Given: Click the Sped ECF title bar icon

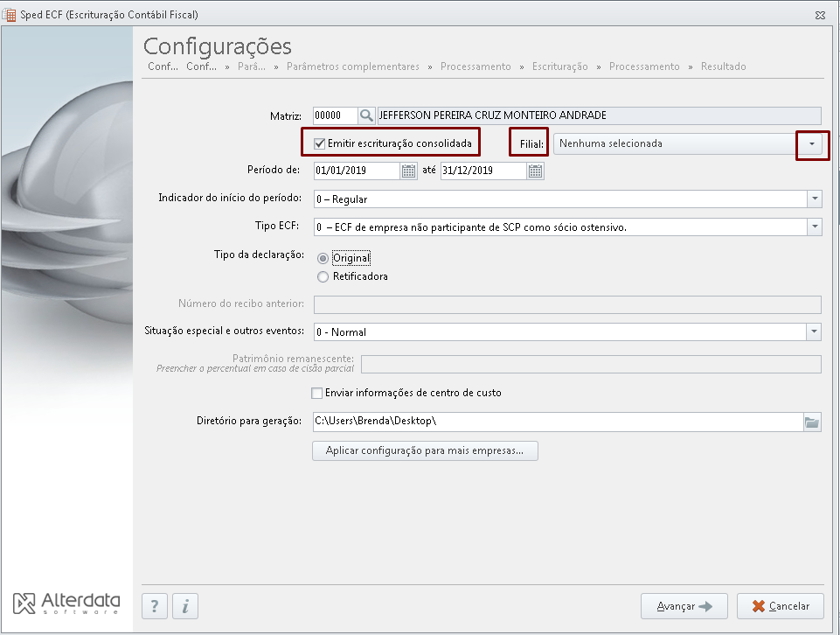Looking at the screenshot, I should point(9,15).
